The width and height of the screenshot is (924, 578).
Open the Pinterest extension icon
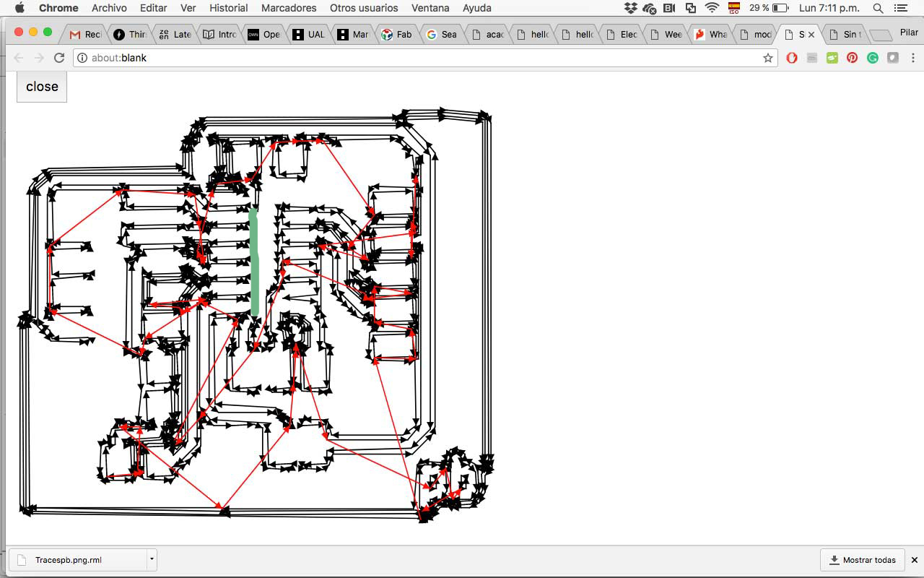[853, 58]
